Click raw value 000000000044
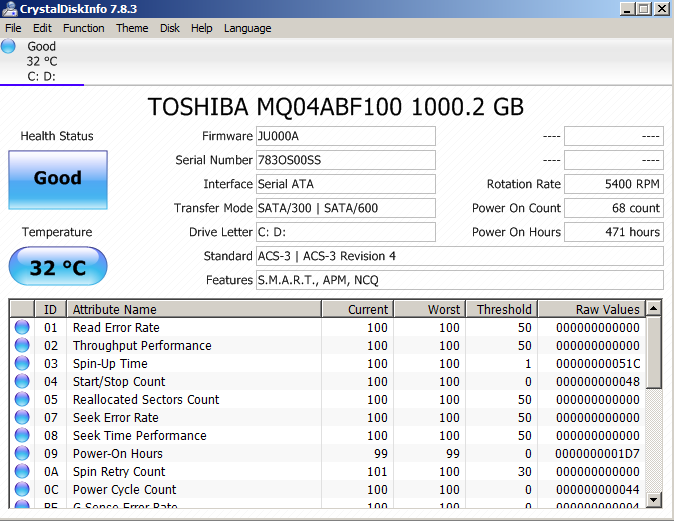 pyautogui.click(x=598, y=490)
